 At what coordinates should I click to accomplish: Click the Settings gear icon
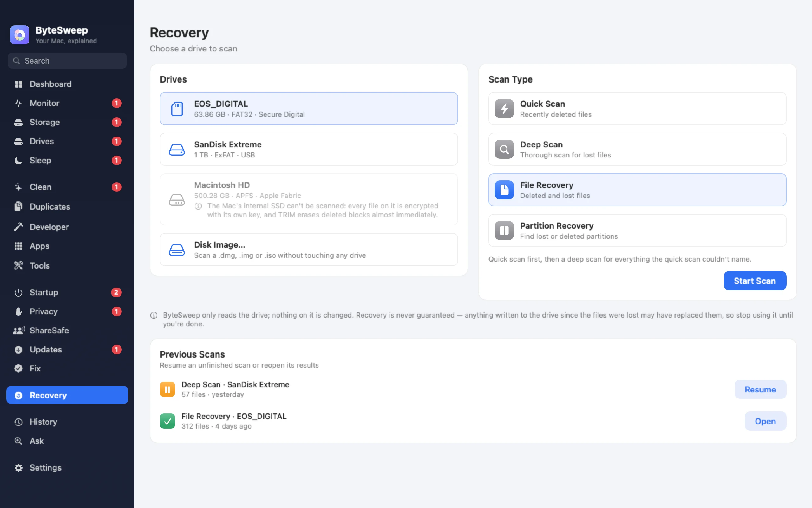click(x=18, y=468)
